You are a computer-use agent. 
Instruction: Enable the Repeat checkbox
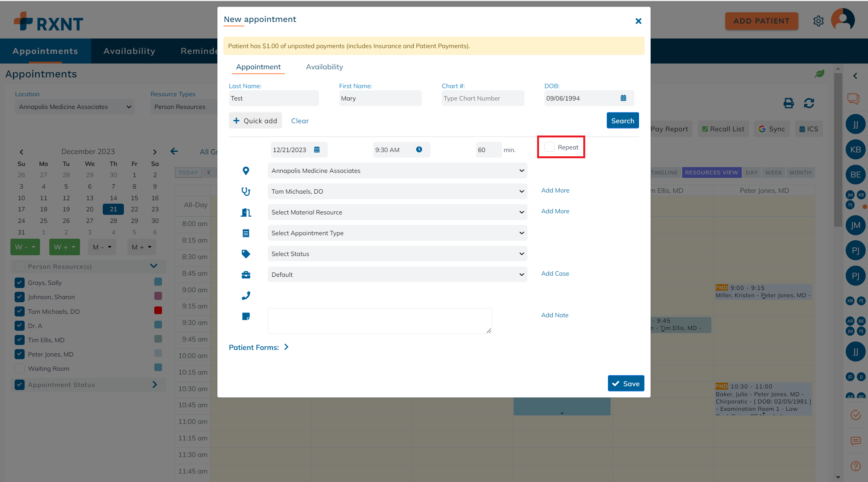pyautogui.click(x=549, y=147)
